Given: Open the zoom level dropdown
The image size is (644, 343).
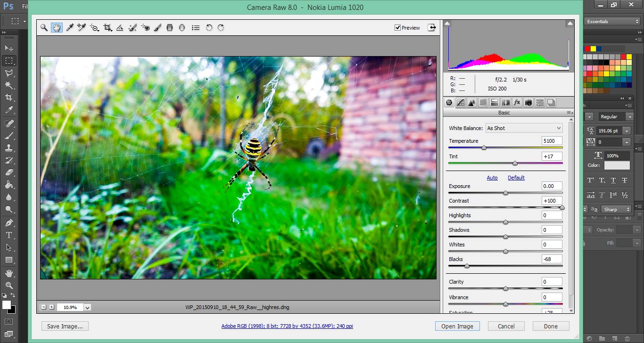Looking at the screenshot, I should click(x=88, y=307).
